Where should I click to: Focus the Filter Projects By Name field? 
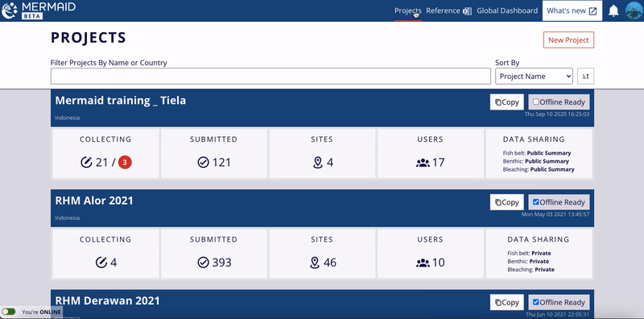coord(270,76)
